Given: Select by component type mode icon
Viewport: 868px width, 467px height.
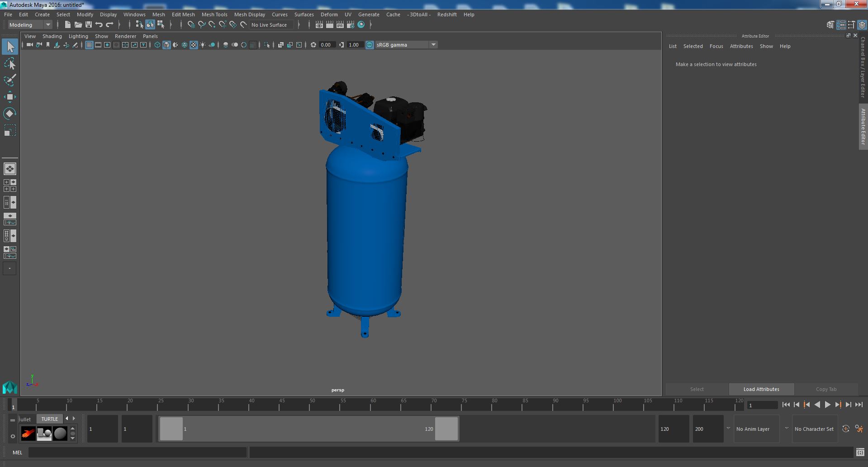Looking at the screenshot, I should coord(161,24).
